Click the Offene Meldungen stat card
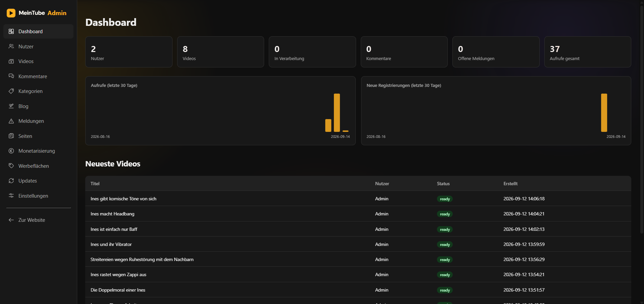 (x=496, y=52)
